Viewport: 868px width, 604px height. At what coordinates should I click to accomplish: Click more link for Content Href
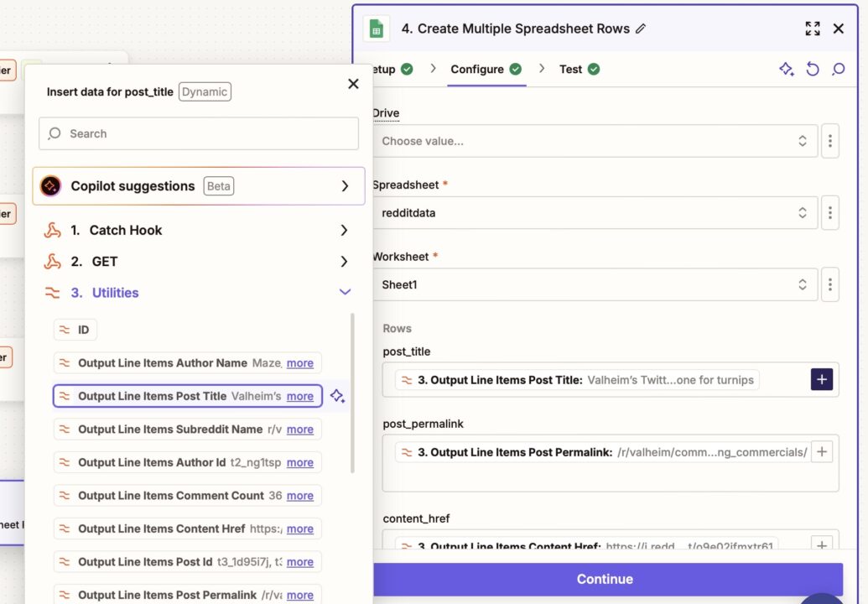point(300,529)
